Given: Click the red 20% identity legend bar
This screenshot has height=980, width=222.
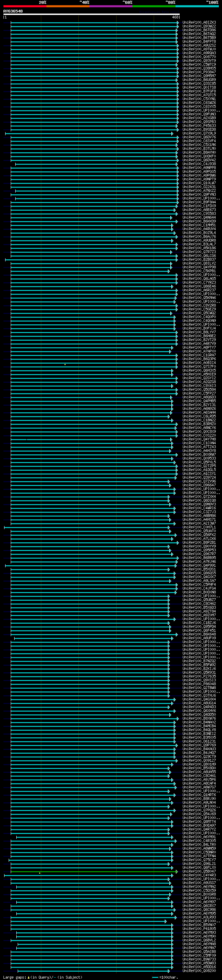Looking at the screenshot, I should [x=25, y=6].
